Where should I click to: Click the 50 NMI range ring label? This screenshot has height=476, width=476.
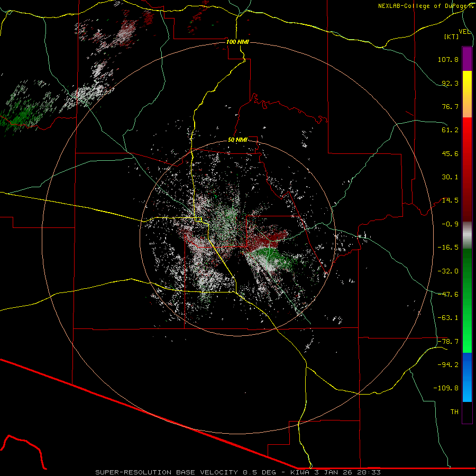[237, 140]
